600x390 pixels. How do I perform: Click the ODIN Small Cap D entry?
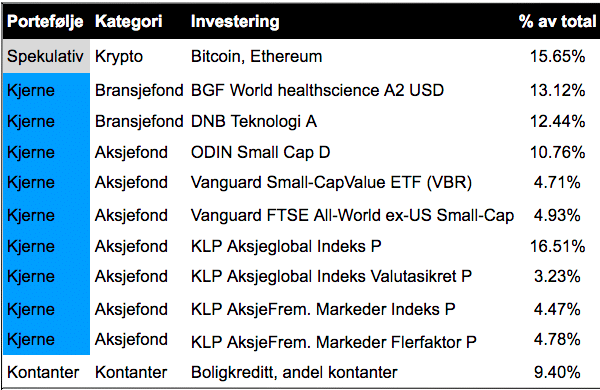point(260,152)
